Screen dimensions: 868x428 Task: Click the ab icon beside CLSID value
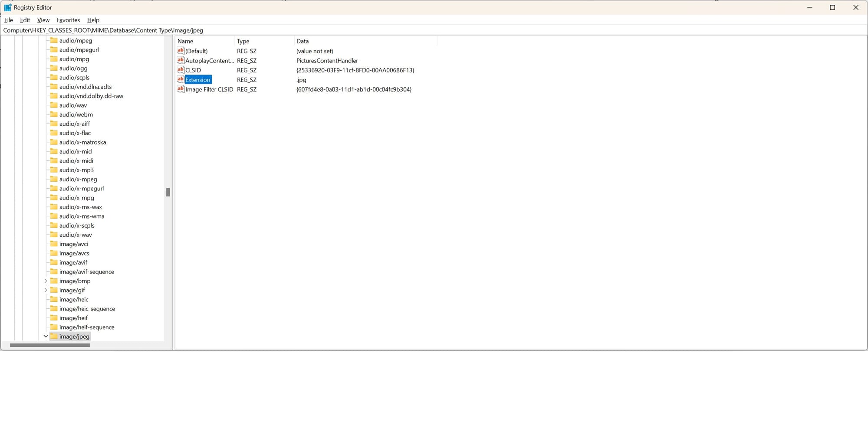(181, 70)
